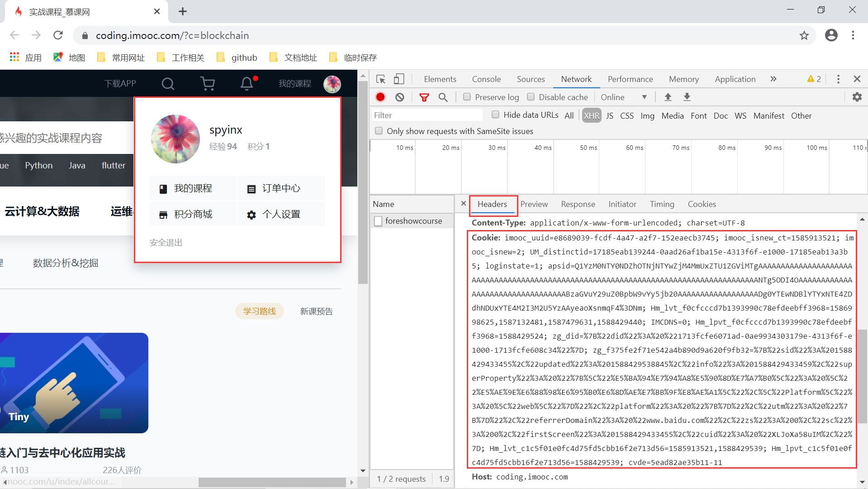Screen dimensions: 868x489
Task: Toggle the device toolbar icon
Action: pyautogui.click(x=398, y=79)
